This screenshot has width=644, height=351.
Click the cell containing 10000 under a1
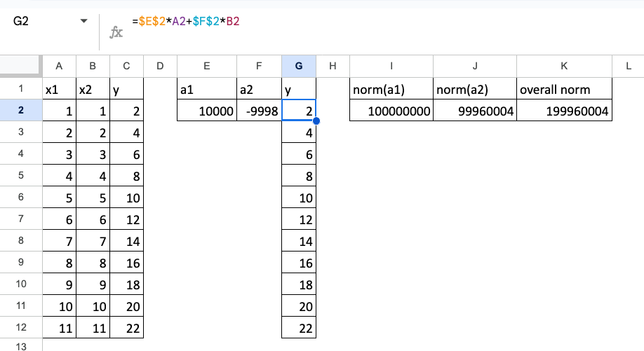coord(206,111)
